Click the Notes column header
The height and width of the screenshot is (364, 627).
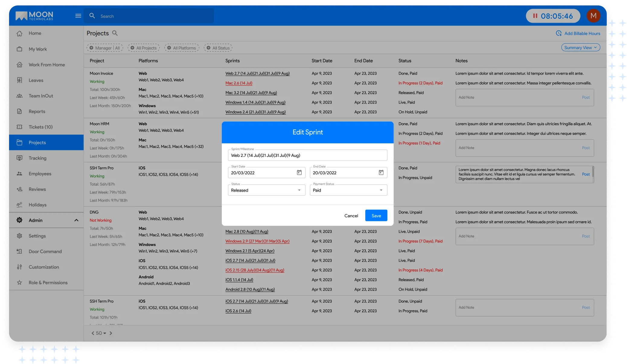pyautogui.click(x=461, y=61)
